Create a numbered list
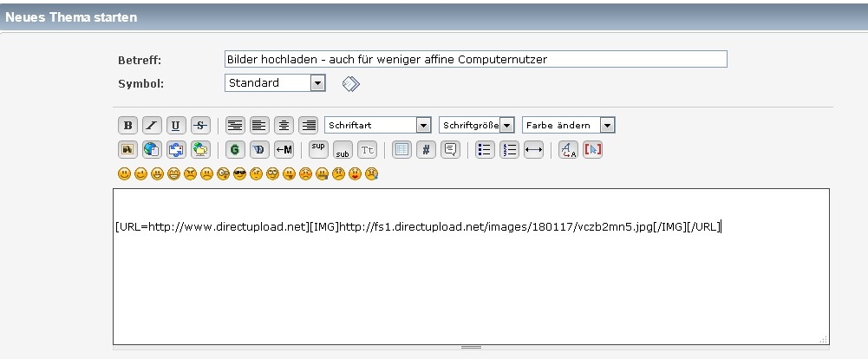Viewport: 868px width, 359px height. coord(509,149)
